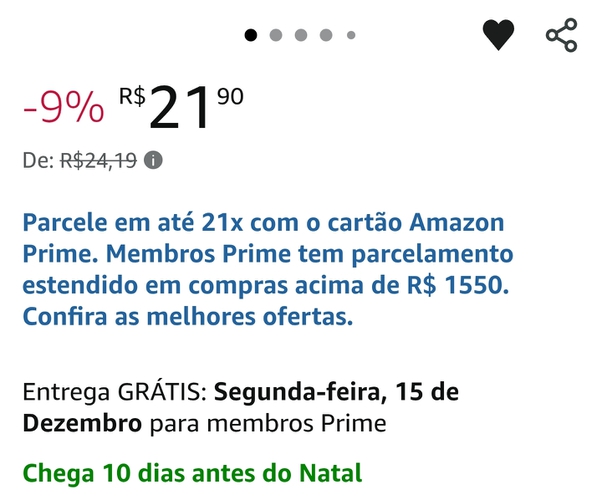Tap the superscript cents '90'
Image resolution: width=602 pixels, height=500 pixels.
(230, 96)
